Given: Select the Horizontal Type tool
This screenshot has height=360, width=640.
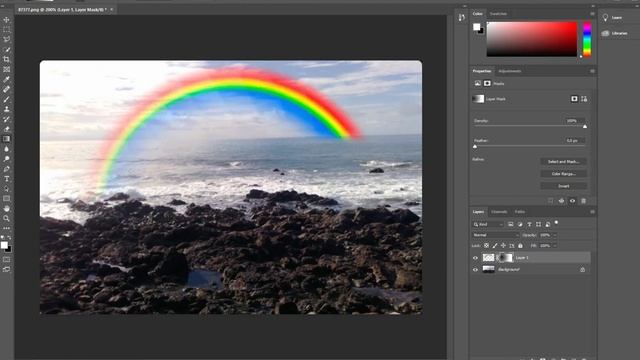Looking at the screenshot, I should pyautogui.click(x=7, y=179).
